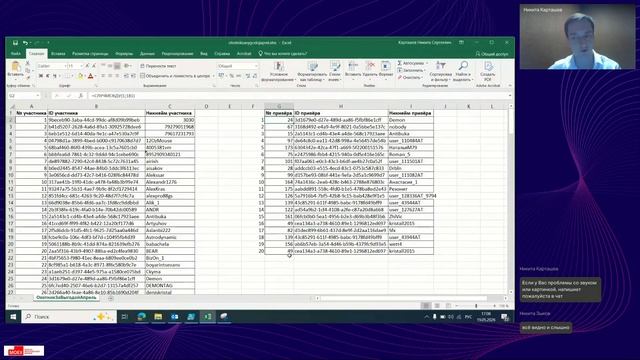
Task: Apply the red font color A
Action: coord(91,76)
